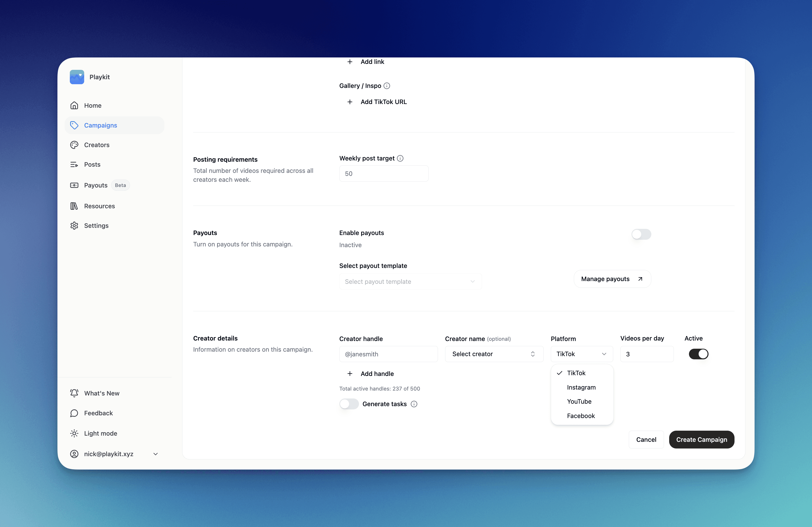Click the Playkit logo icon
Viewport: 812px width, 527px height.
pyautogui.click(x=77, y=77)
